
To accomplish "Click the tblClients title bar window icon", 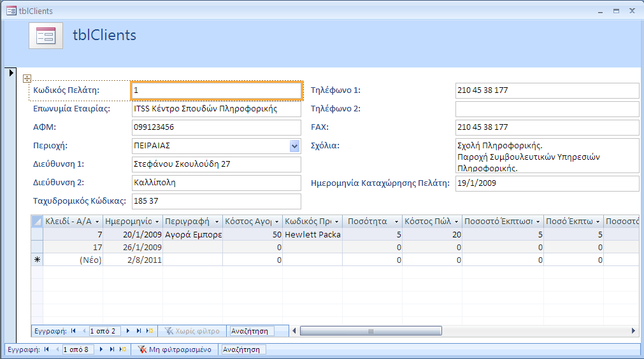I will coord(11,11).
